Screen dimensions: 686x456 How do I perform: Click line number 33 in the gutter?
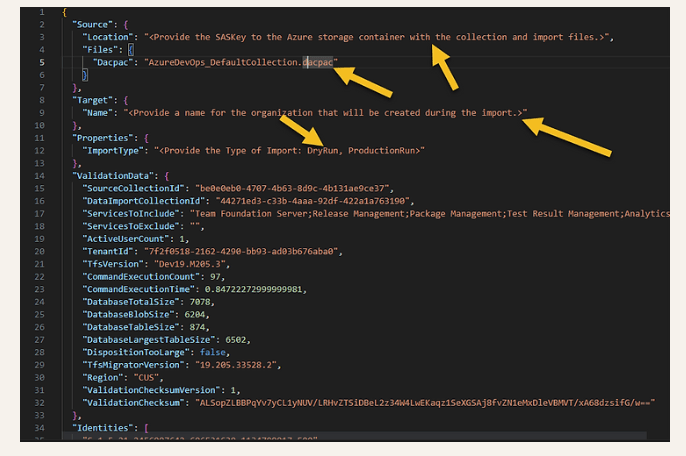[x=40, y=416]
